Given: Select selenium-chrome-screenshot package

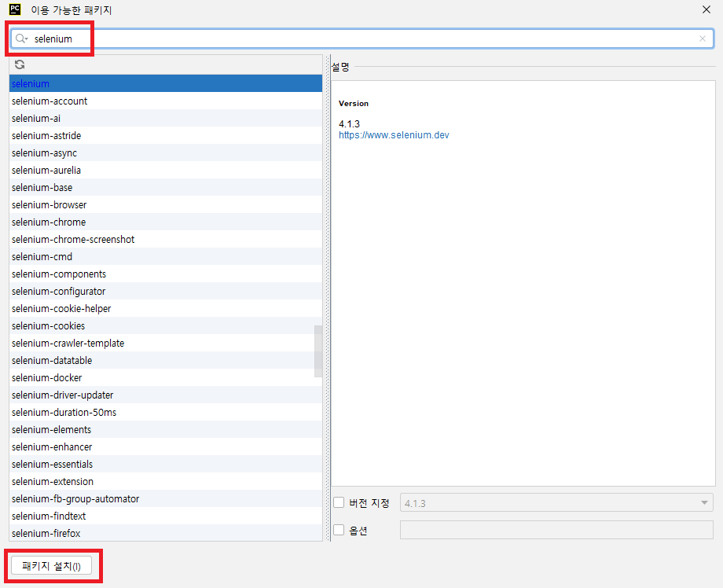Looking at the screenshot, I should [166, 239].
